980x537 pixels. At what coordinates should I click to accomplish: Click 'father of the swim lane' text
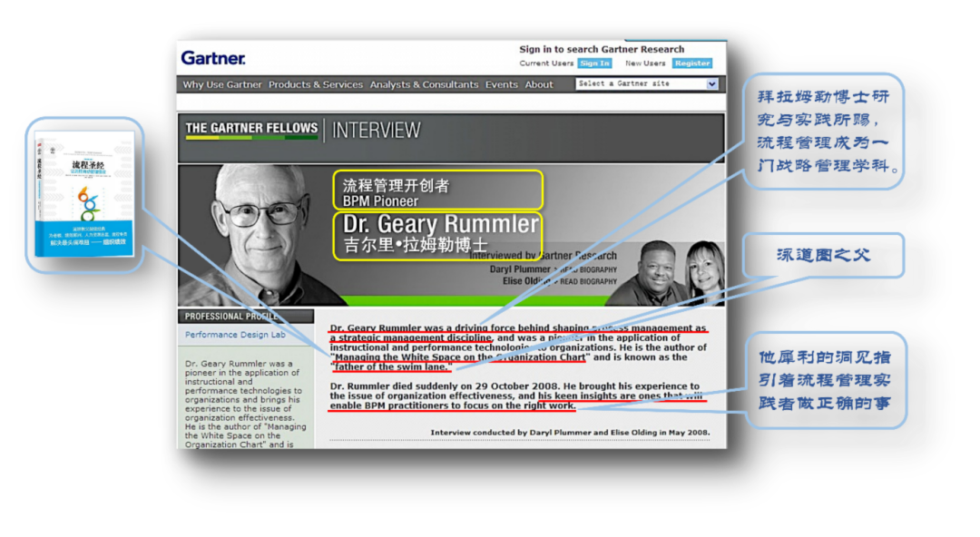pos(390,367)
